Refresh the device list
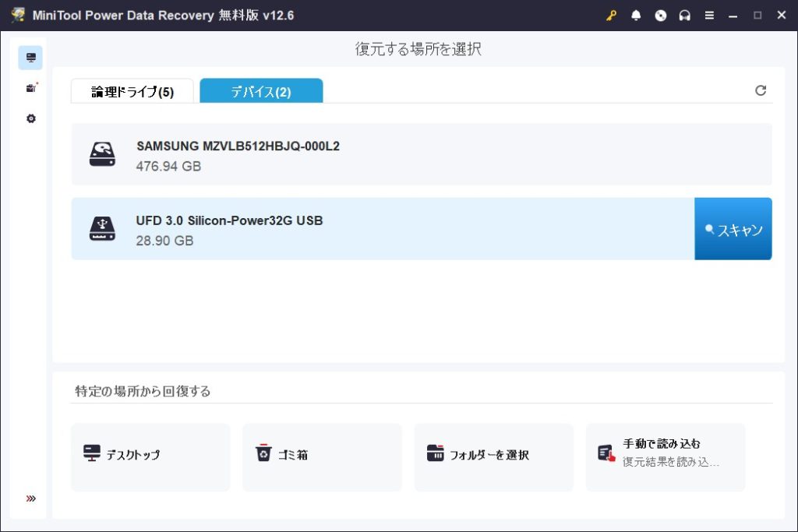Screen dimensions: 798x532 pyautogui.click(x=761, y=90)
